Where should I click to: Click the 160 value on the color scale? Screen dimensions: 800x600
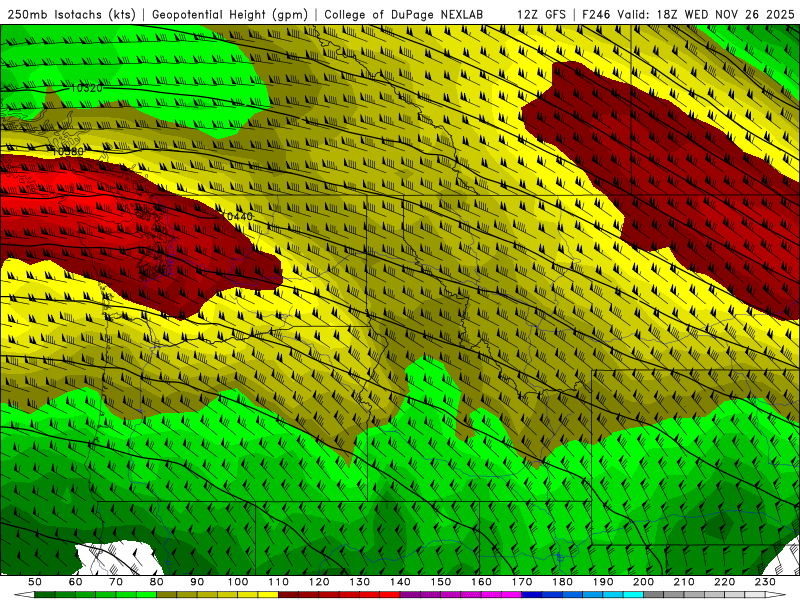point(481,582)
